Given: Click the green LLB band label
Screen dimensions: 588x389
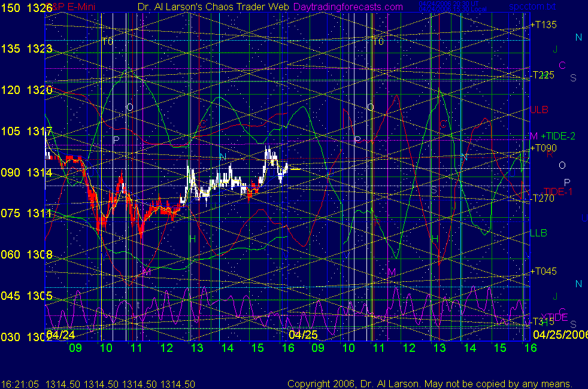Looking at the screenshot, I should 538,233.
